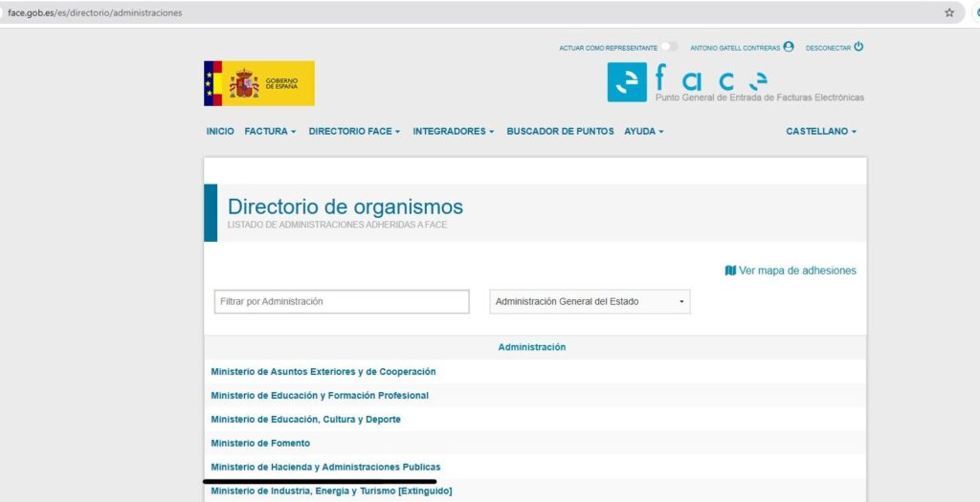Click the Ver mapa de adhesiones link

pos(797,271)
